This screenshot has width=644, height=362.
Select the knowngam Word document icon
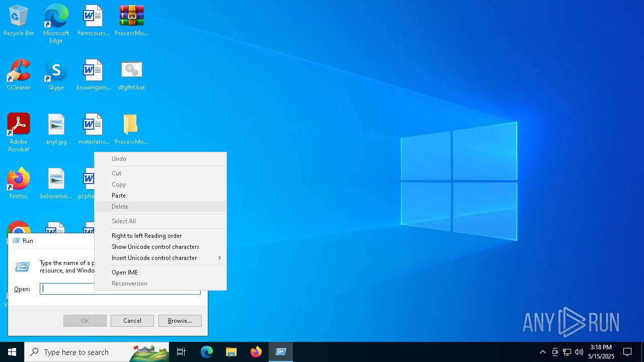pyautogui.click(x=94, y=75)
